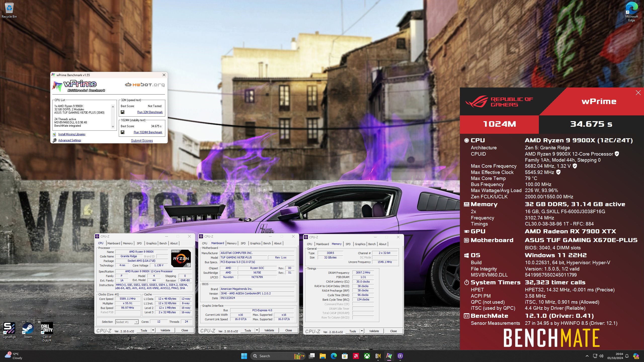Screen dimensions: 644x362
Task: Click the Advanced Settings wrench icon
Action: (54, 140)
